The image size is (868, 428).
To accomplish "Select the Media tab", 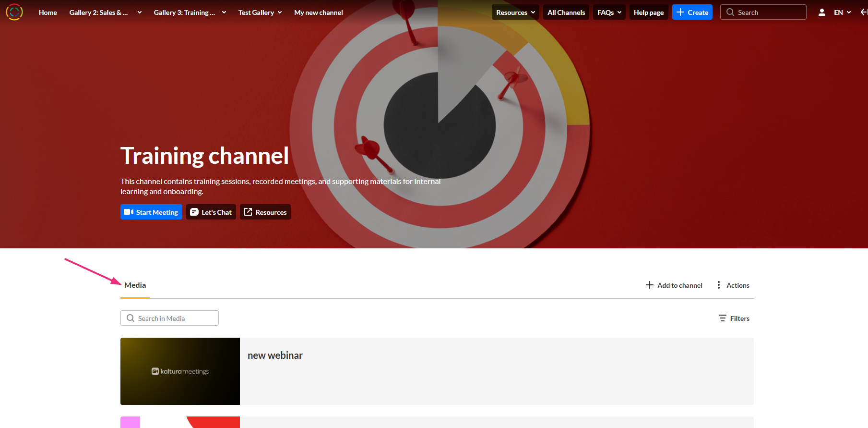I will pos(135,285).
